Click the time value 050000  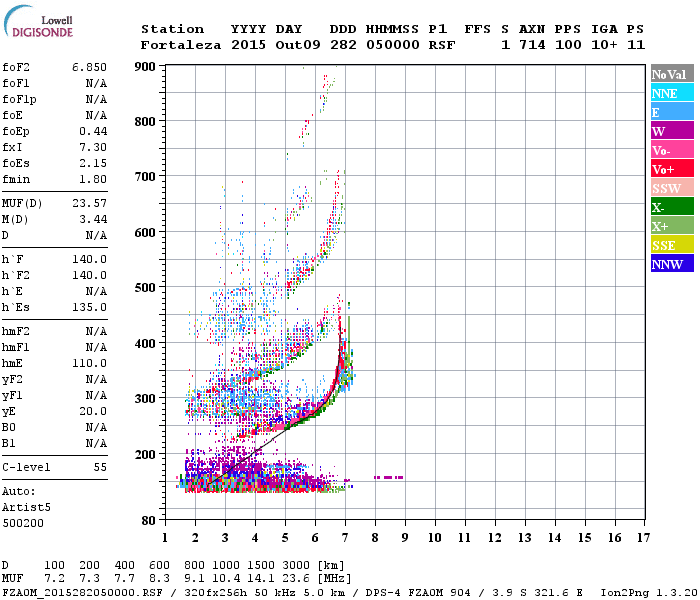tap(393, 45)
